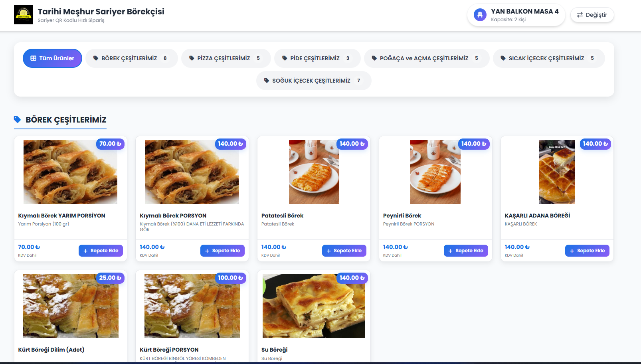Switch to POĞAÇA ve AÇMA ÇEŞİTLERİMİZ
641x364 pixels.
(x=426, y=58)
